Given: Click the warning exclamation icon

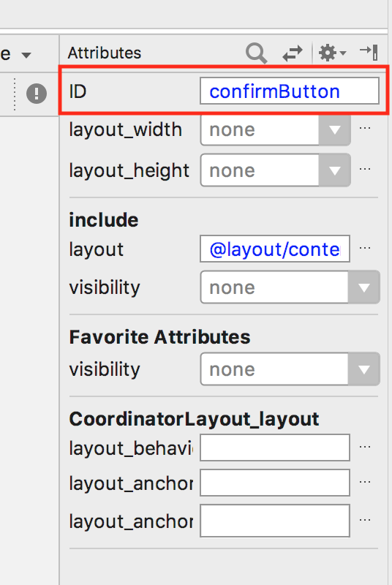Looking at the screenshot, I should [37, 94].
